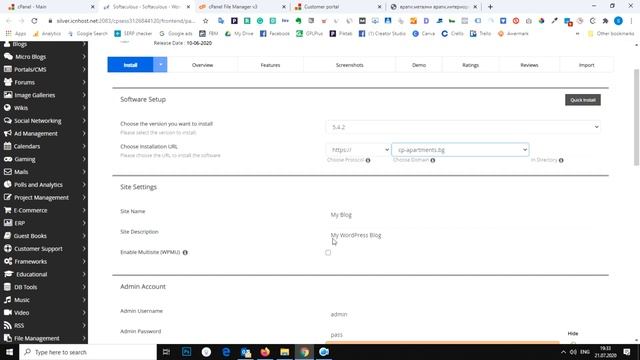Open the Wikis category icon

point(7,108)
